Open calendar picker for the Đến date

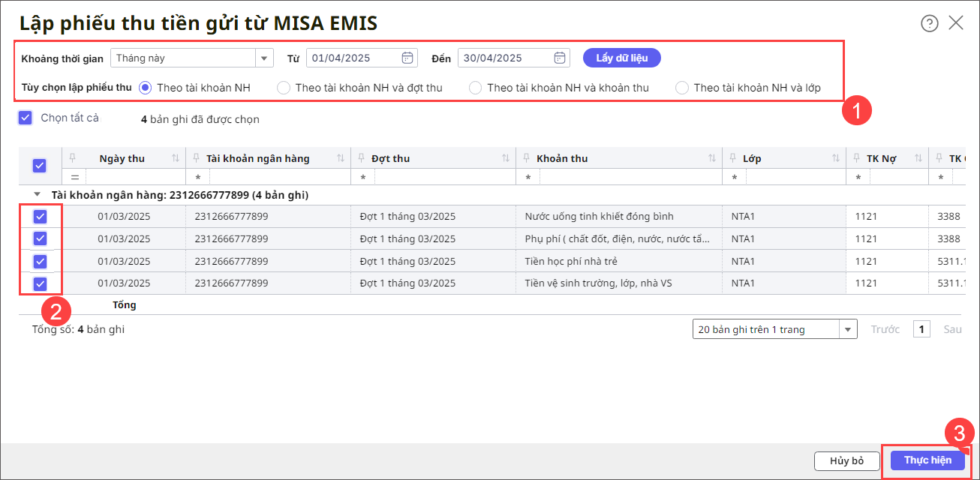pos(560,58)
